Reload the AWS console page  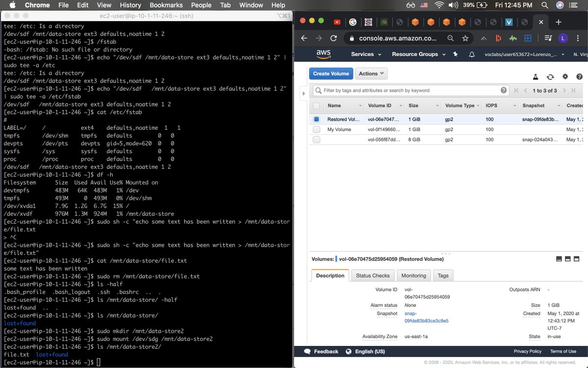tap(334, 38)
